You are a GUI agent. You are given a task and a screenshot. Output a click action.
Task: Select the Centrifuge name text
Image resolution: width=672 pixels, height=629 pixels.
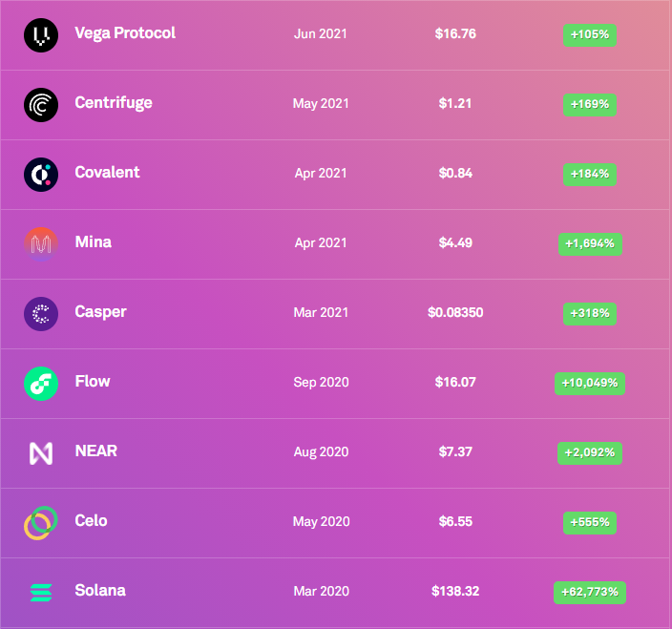pos(114,103)
